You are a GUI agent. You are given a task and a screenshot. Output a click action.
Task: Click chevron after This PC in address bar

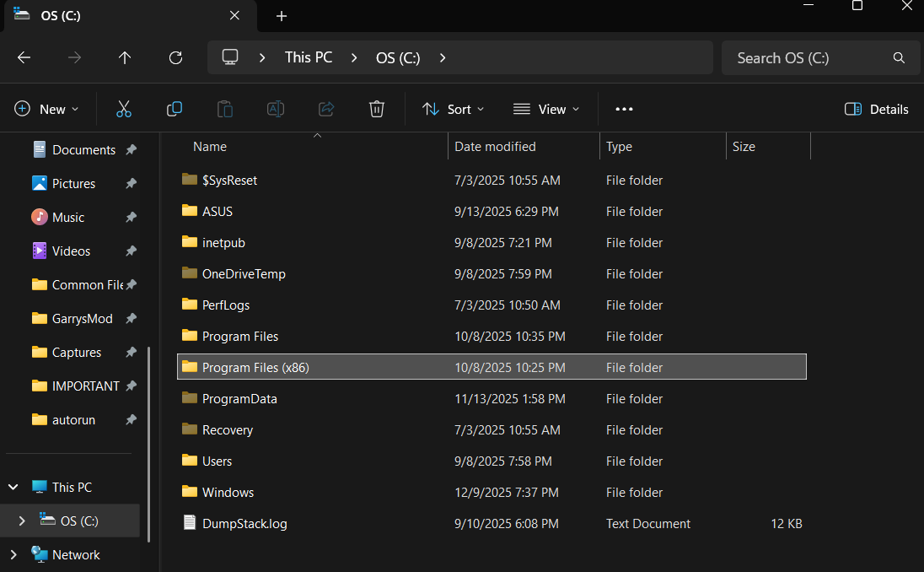354,57
